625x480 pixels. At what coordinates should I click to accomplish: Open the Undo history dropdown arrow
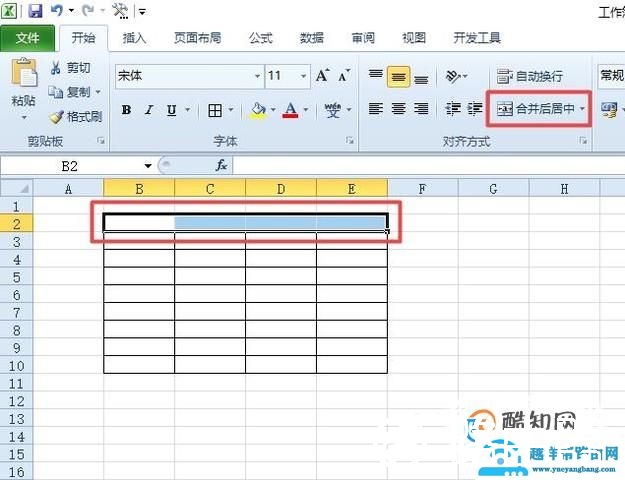coord(71,10)
